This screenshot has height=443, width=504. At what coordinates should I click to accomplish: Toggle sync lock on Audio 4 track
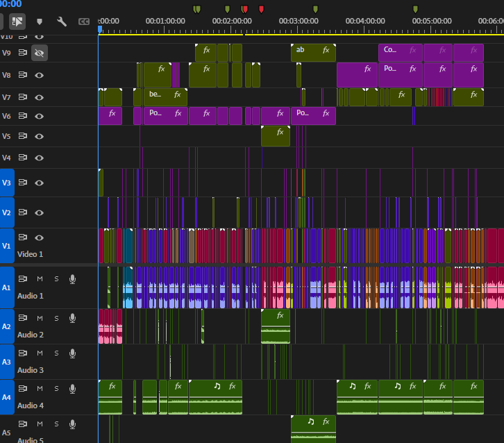tap(22, 388)
